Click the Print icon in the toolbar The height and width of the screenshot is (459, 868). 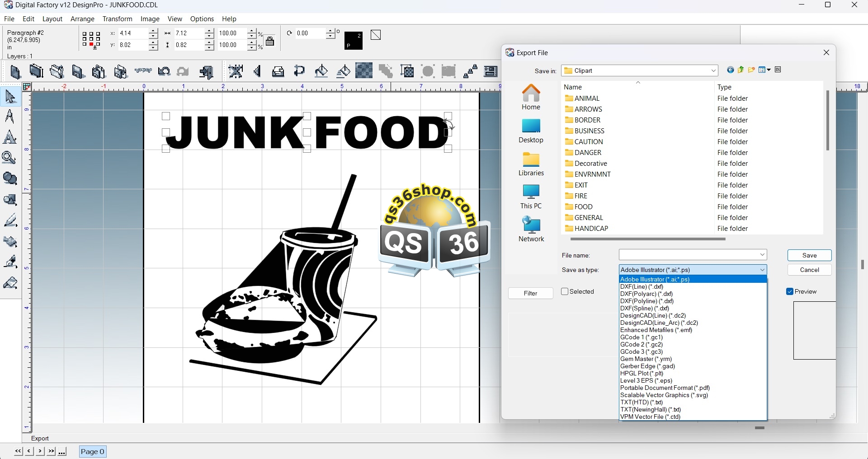tap(278, 72)
